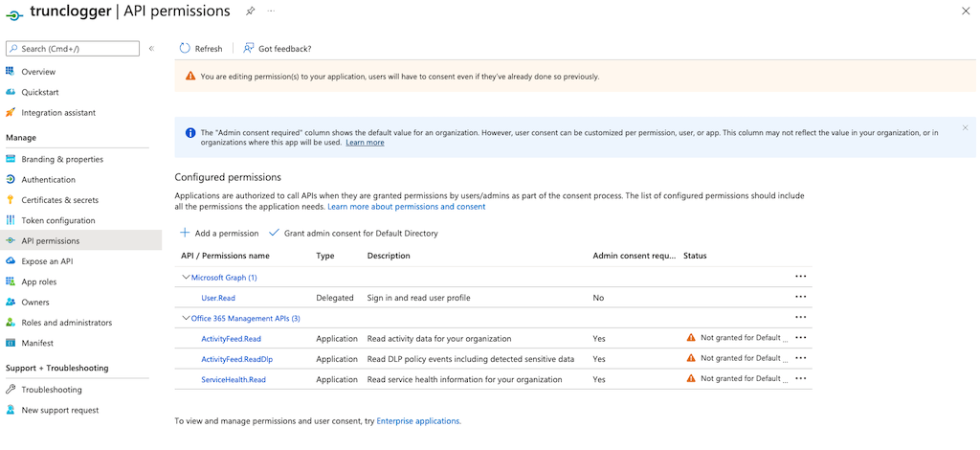The height and width of the screenshot is (450, 980).
Task: Open more options for Office 365 Management APIs row
Action: pos(801,318)
